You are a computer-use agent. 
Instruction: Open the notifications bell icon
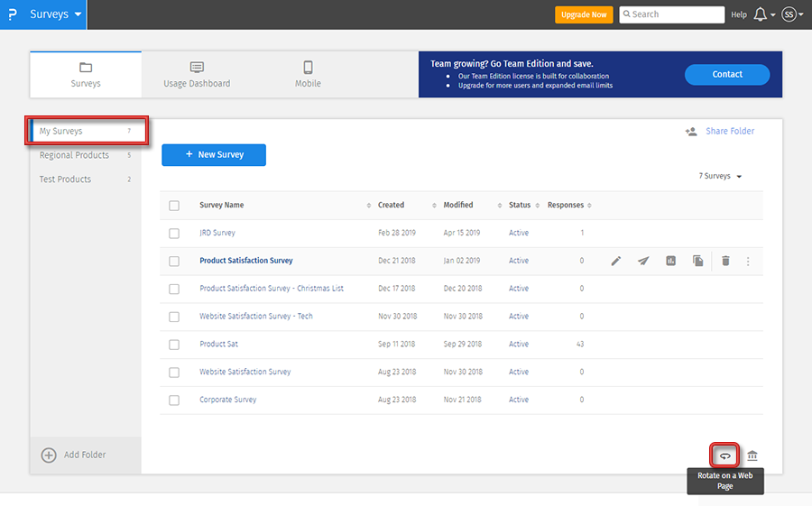pos(761,14)
